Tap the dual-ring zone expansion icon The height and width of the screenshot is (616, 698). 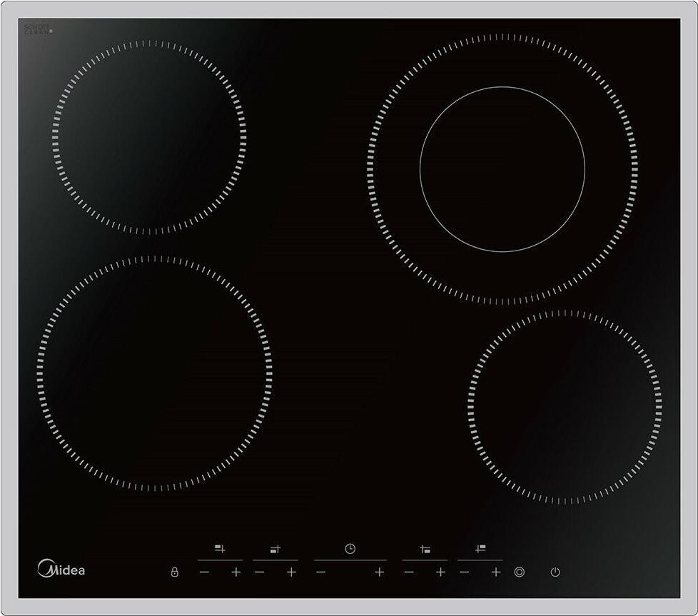[x=519, y=572]
